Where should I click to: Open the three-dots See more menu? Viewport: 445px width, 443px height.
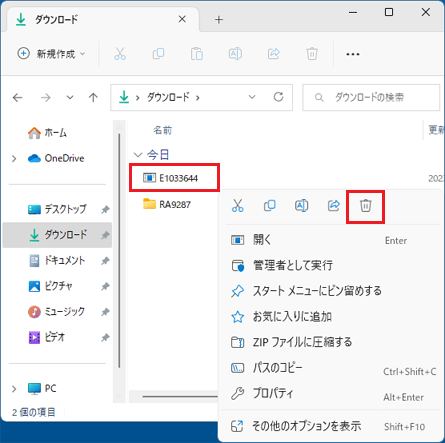pyautogui.click(x=353, y=54)
